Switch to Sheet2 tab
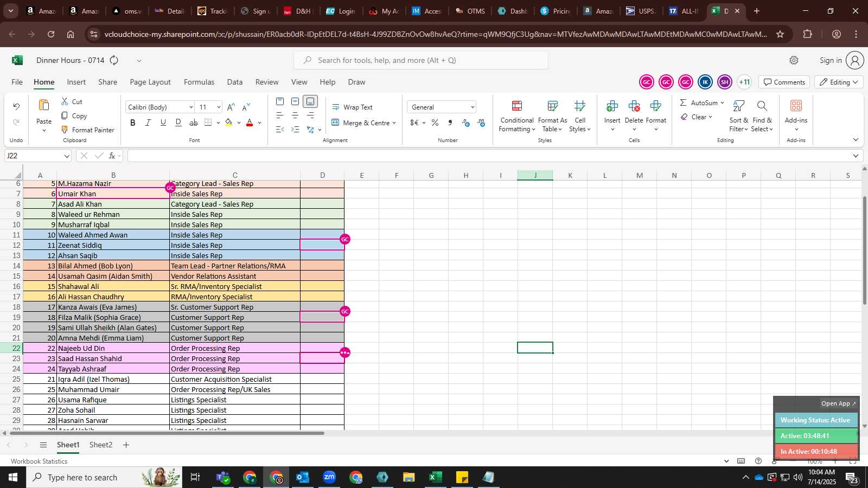Image resolution: width=868 pixels, height=488 pixels. pyautogui.click(x=101, y=445)
